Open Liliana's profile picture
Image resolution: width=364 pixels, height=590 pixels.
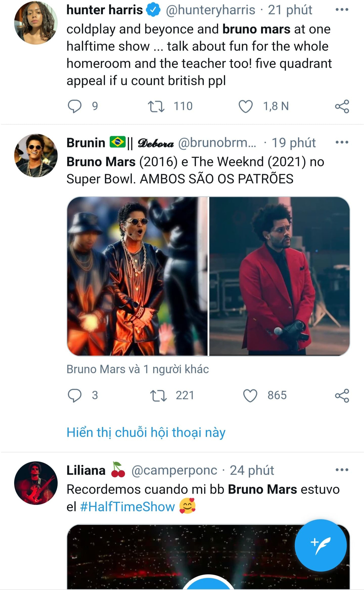[x=36, y=483]
